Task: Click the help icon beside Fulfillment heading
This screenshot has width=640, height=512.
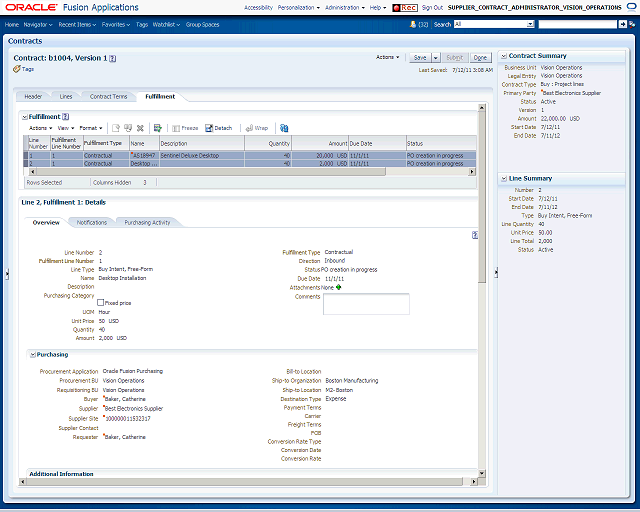Action: tap(65, 117)
